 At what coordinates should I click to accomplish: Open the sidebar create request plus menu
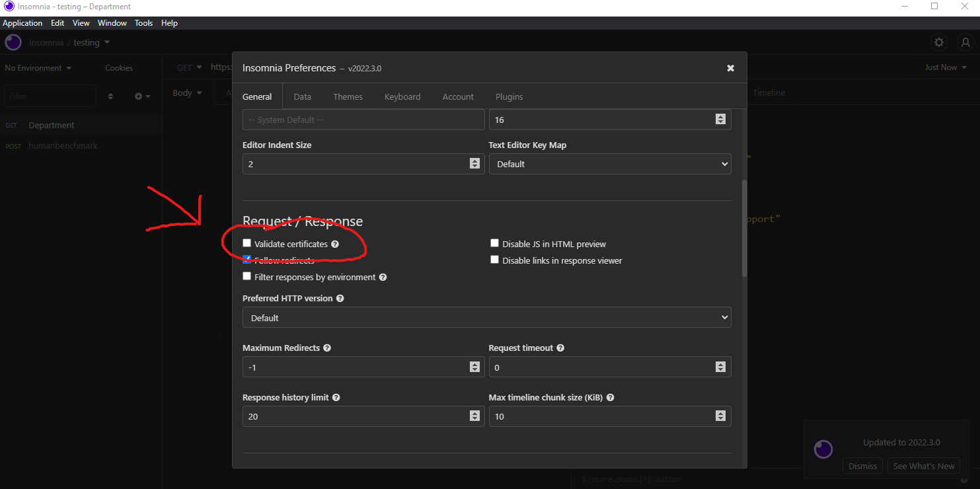tap(143, 96)
